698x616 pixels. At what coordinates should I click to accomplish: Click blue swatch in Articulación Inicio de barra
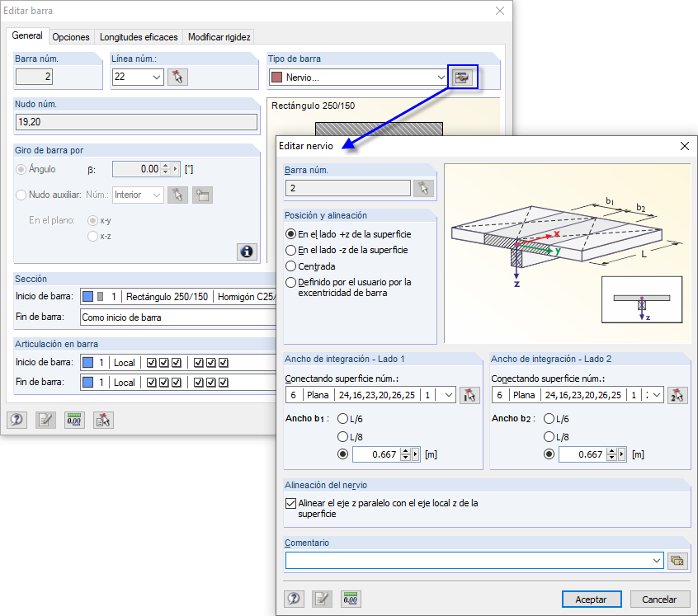click(x=88, y=363)
